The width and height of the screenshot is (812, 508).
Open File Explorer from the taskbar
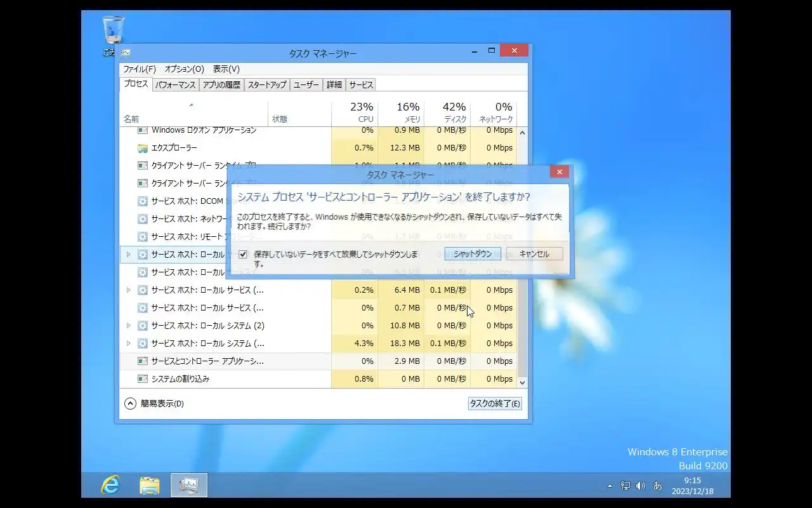click(x=150, y=485)
